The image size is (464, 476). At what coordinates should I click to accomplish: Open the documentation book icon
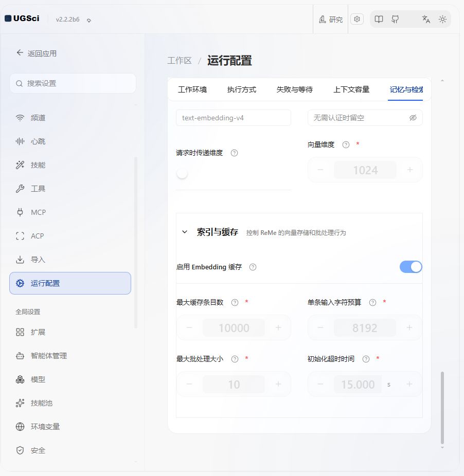379,20
